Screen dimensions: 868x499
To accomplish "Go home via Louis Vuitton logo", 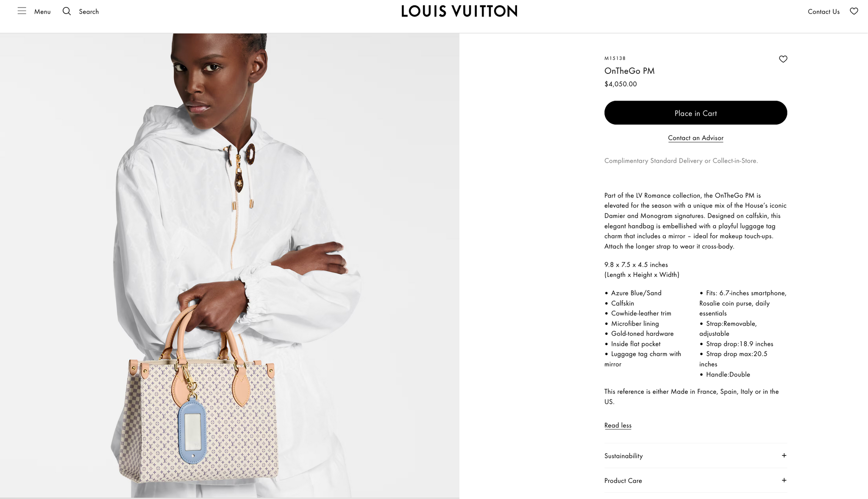I will [459, 11].
